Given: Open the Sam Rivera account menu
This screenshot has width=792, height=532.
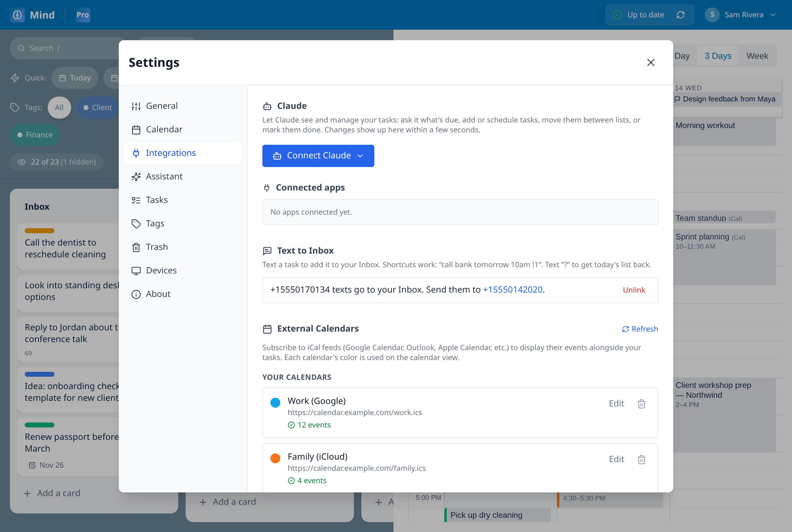Looking at the screenshot, I should (x=740, y=15).
